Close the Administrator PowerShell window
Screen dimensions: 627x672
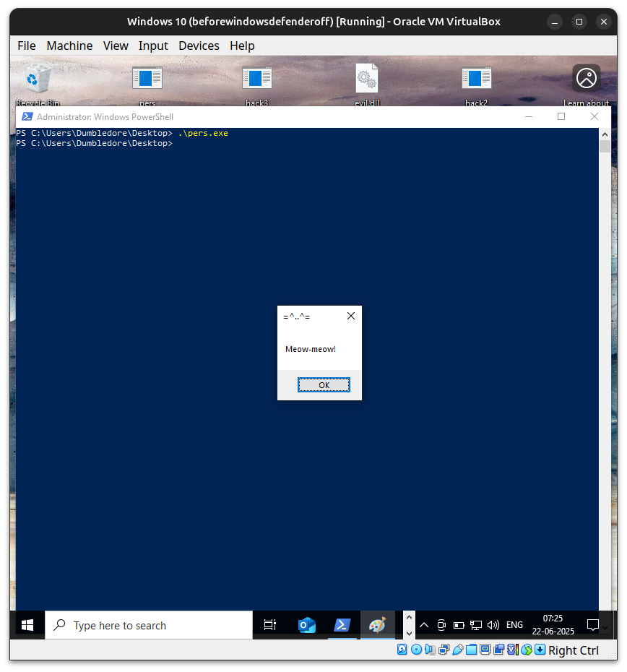tap(594, 116)
